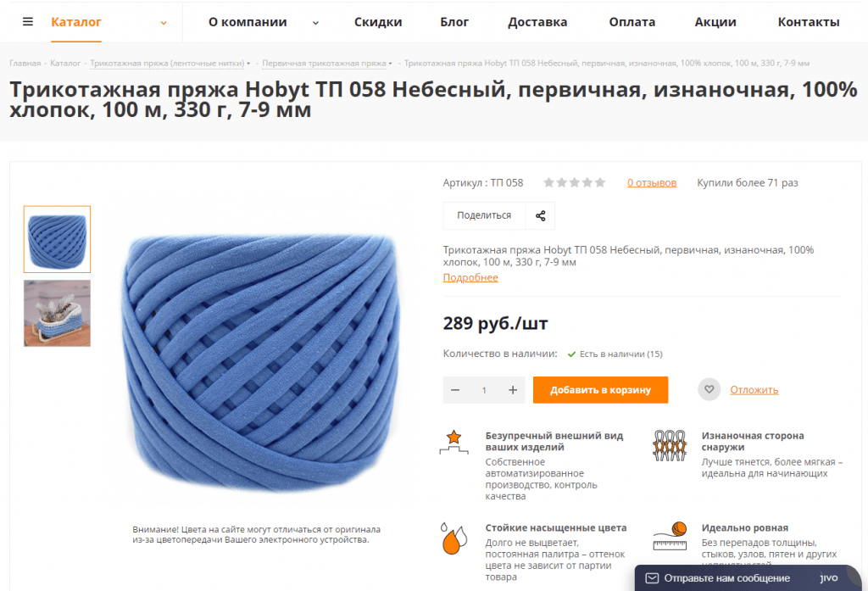Image resolution: width=868 pixels, height=591 pixels.
Task: Expand Трикотажная пряжа breadcrumb dropdown arrow
Action: click(248, 63)
